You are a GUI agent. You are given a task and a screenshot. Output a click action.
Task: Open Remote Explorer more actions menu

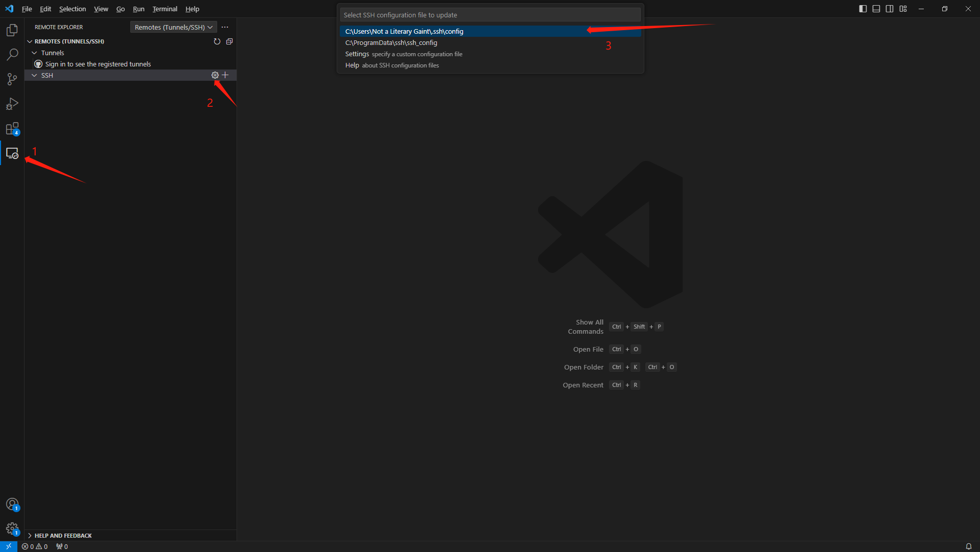pyautogui.click(x=225, y=27)
